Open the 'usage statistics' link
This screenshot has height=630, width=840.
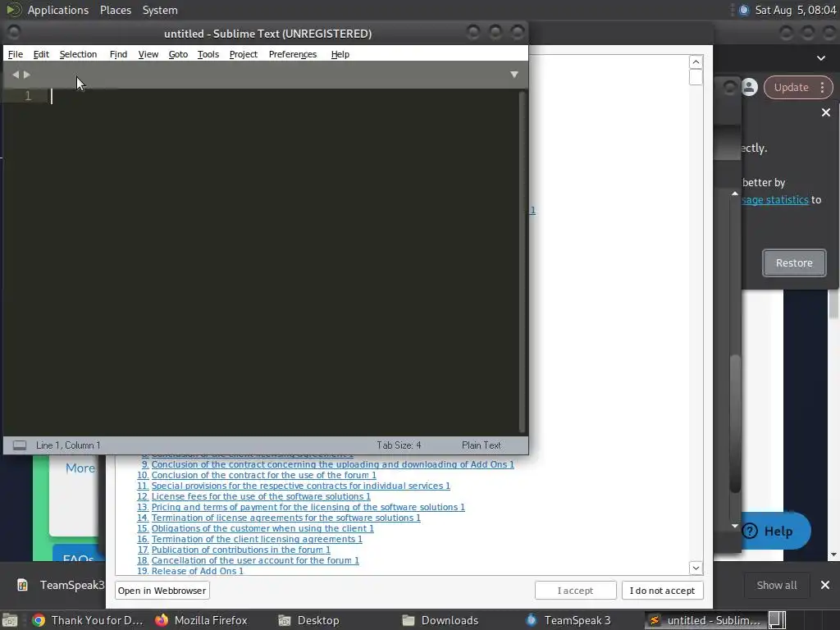(775, 200)
